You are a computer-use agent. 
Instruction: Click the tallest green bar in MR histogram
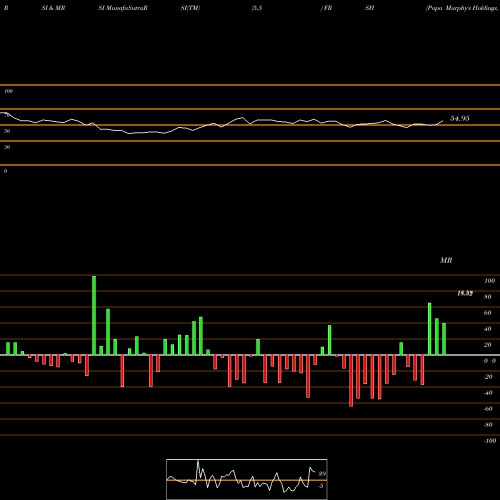point(94,315)
